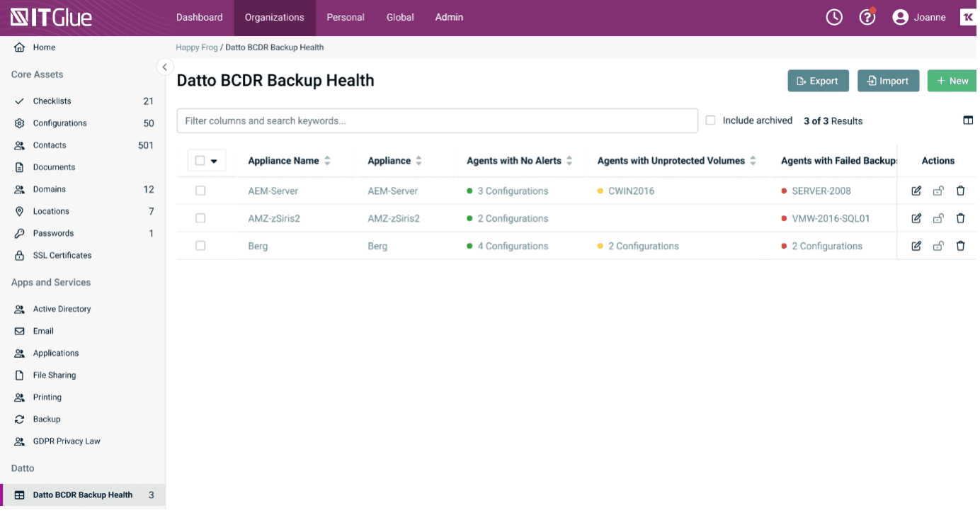
Task: Select all rows with header checkbox
Action: coord(200,160)
